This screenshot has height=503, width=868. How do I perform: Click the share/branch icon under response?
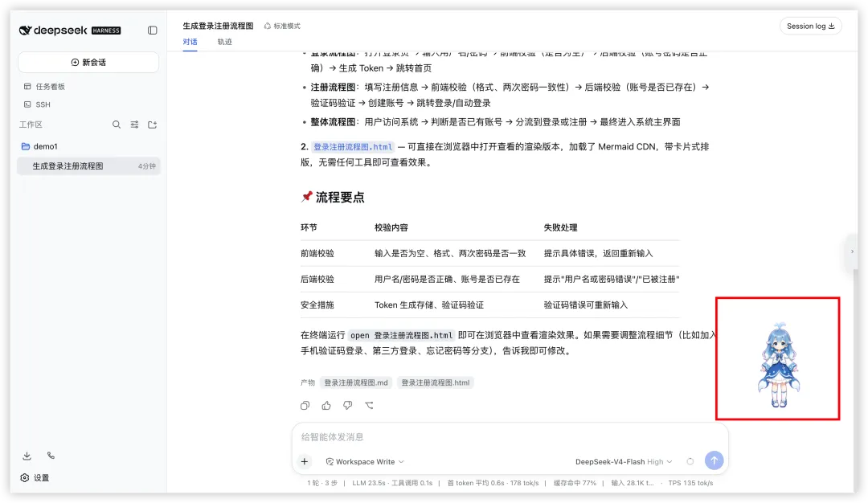[369, 406]
